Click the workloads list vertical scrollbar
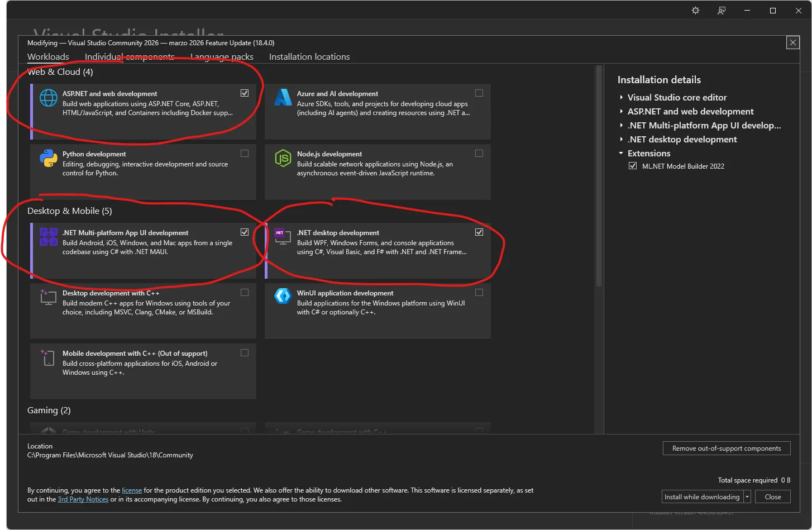812x530 pixels. point(599,176)
